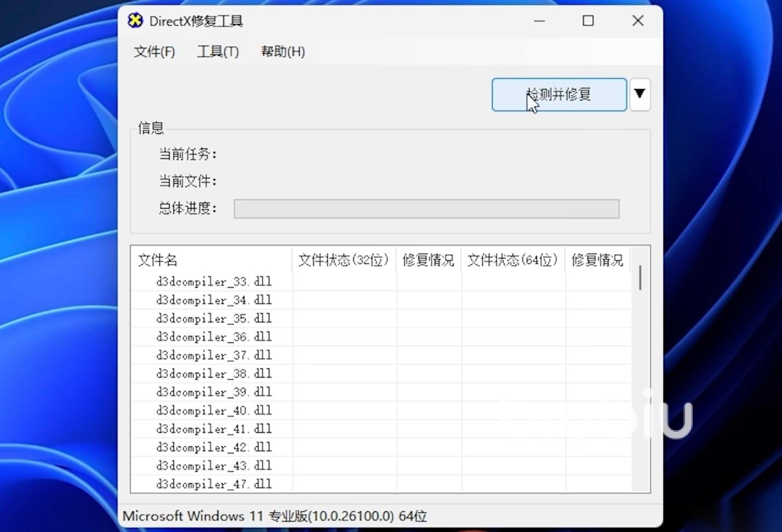
Task: Select the d3dcompiler_36.dll row
Action: [214, 337]
